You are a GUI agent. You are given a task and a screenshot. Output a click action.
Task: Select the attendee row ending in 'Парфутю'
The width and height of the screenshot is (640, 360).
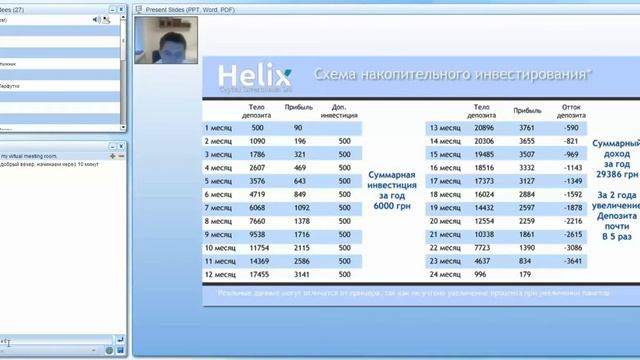coord(60,86)
